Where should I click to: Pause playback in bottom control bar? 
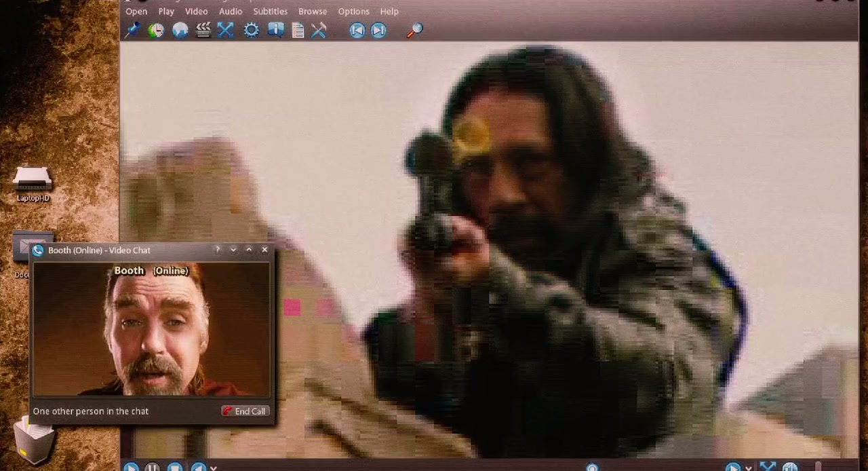click(153, 467)
